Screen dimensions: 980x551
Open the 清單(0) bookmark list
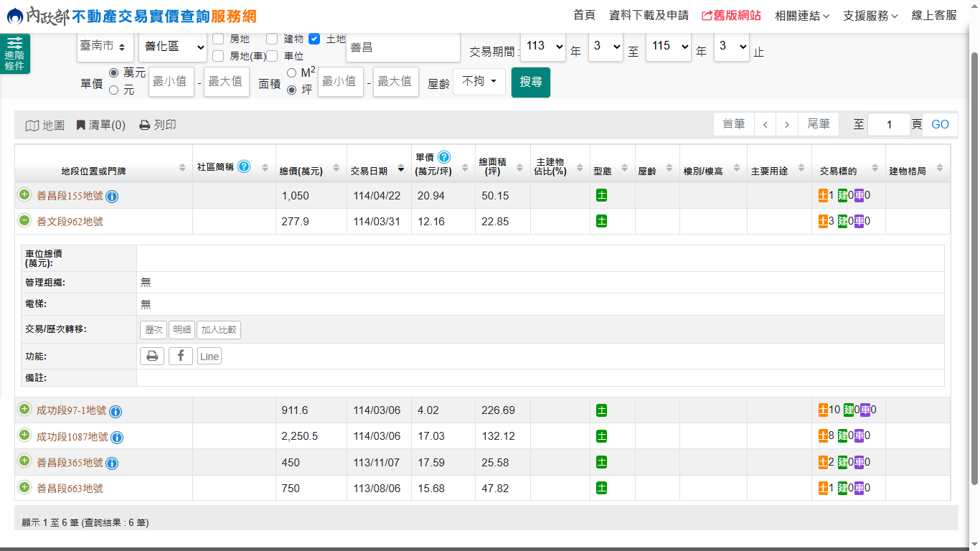[101, 126]
